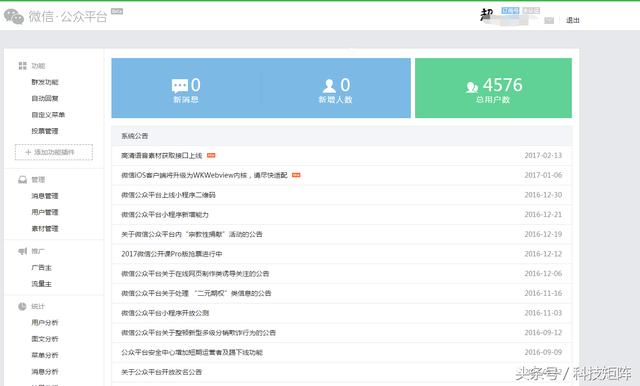Click the account avatar at top right
The height and width of the screenshot is (386, 640).
[487, 15]
